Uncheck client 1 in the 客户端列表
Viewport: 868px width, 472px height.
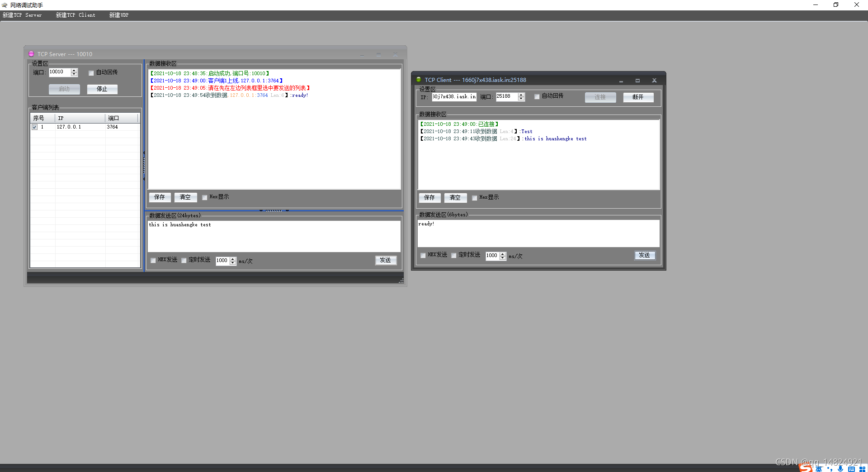(x=35, y=127)
